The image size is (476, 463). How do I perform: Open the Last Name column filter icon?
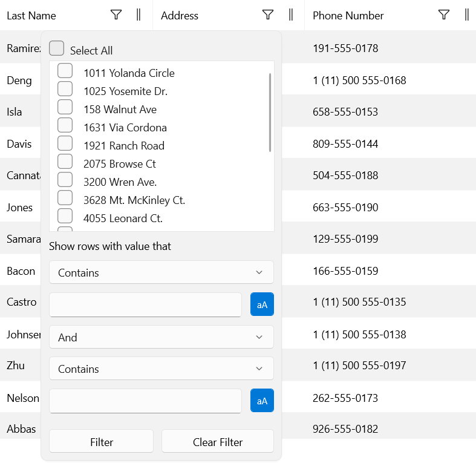116,15
